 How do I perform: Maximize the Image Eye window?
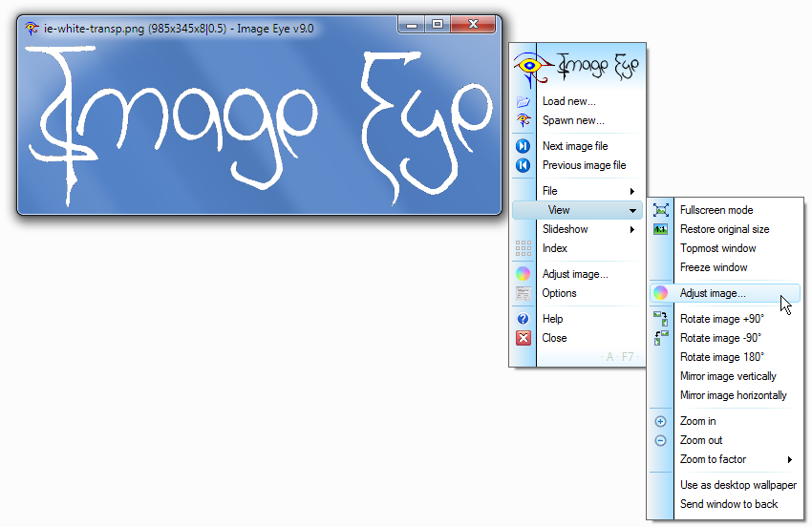pos(438,24)
